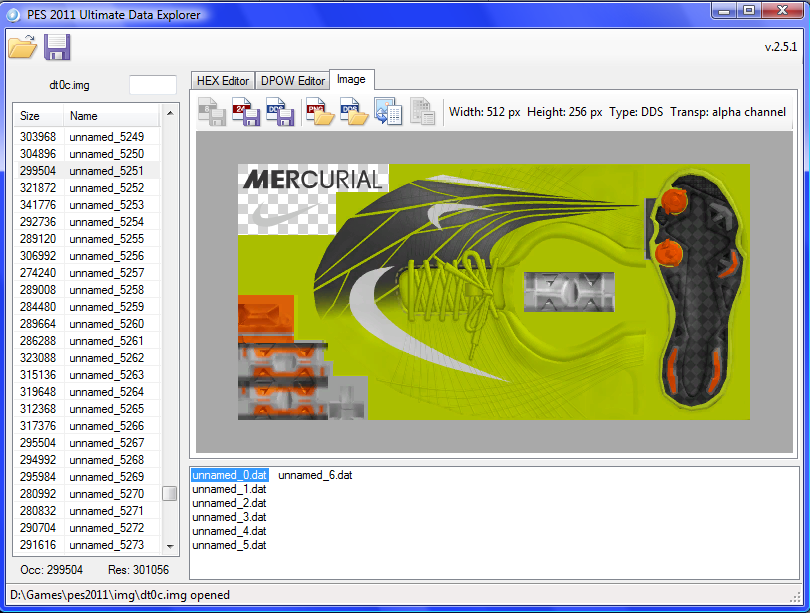
Task: Click the file list scrollbar thumb
Action: pyautogui.click(x=169, y=494)
